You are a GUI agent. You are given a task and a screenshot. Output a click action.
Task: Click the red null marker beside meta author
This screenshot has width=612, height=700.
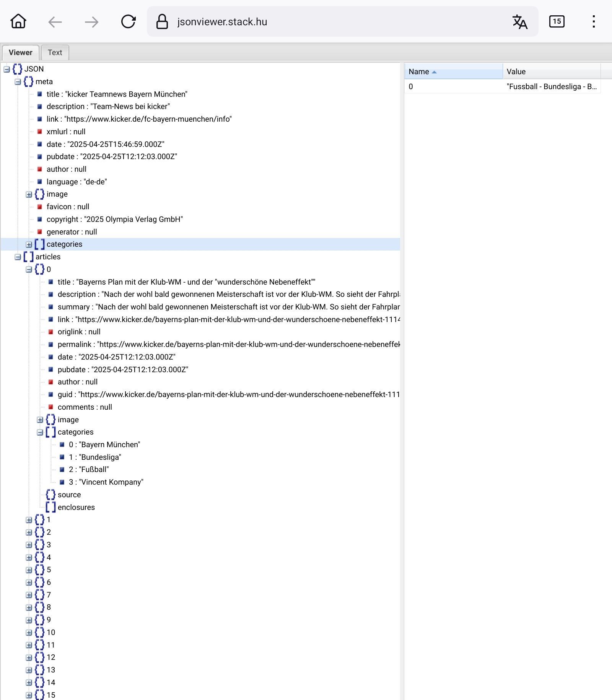pyautogui.click(x=39, y=169)
